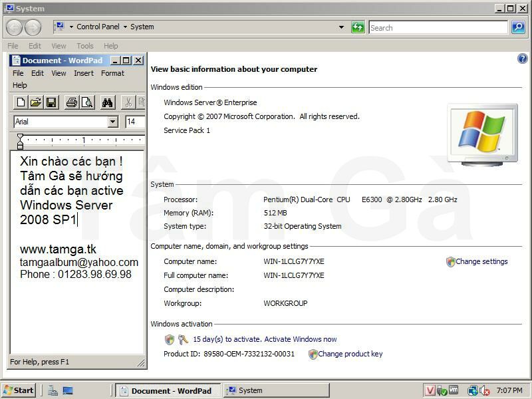Click the Back arrow in System window

[x=14, y=27]
